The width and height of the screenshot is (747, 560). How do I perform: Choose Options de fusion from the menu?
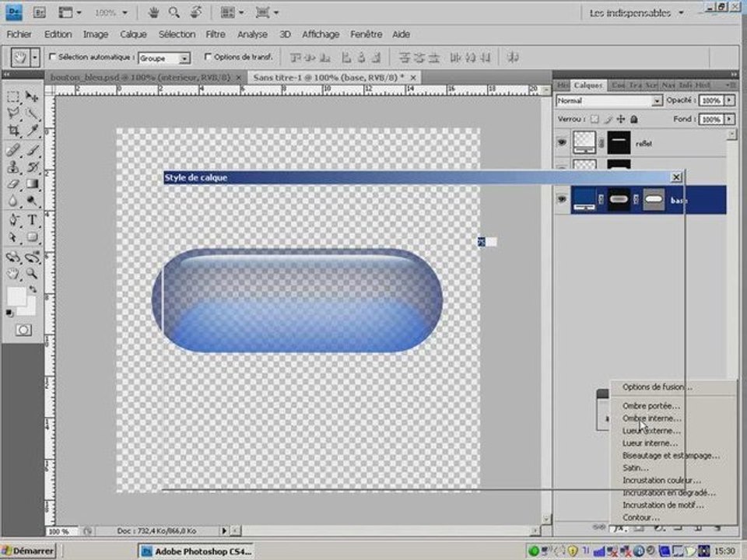coord(658,387)
